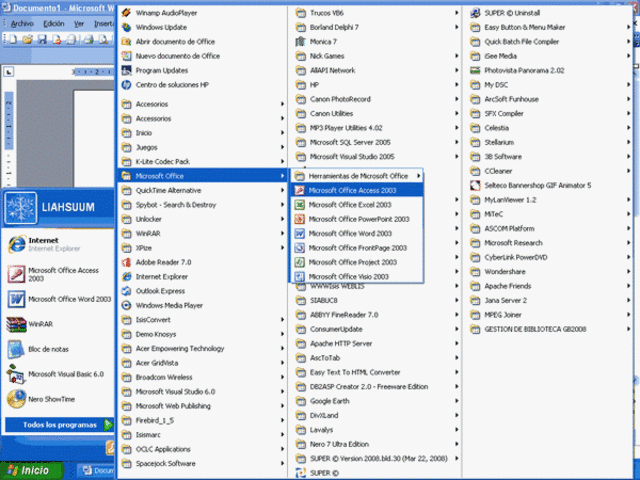The image size is (640, 480).
Task: Open CyberLink PowerDVD folder
Action: 549,257
